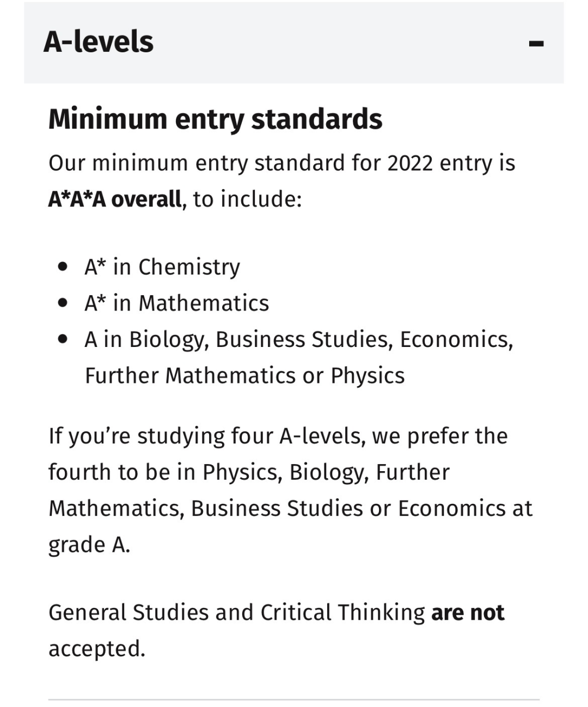
Task: Click the A in Biology, Business Studies line
Action: (x=298, y=340)
